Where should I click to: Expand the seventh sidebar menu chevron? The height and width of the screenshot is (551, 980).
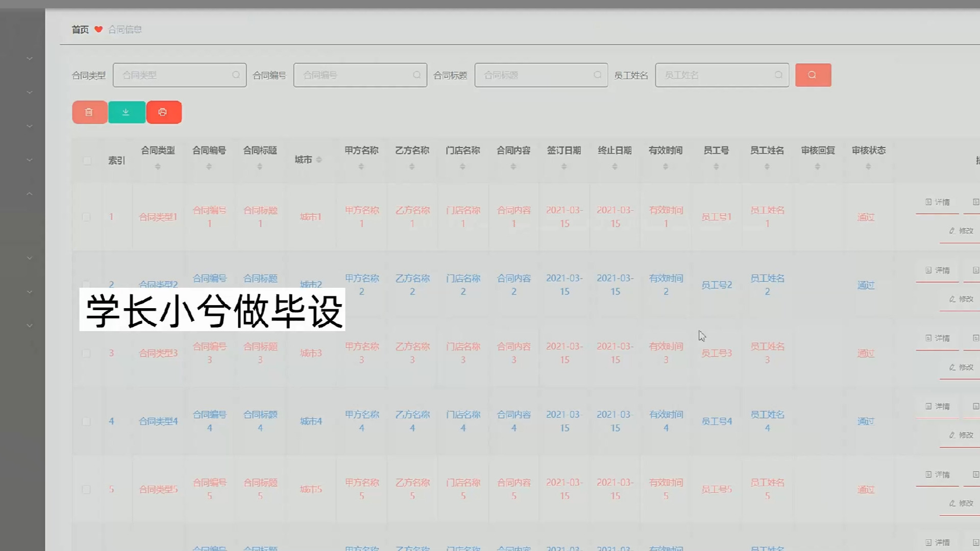pos(30,292)
